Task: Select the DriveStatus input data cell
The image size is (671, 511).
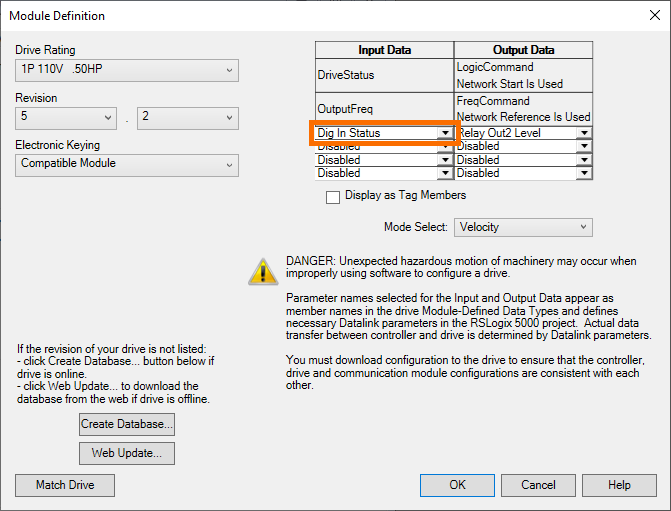Action: click(x=384, y=75)
